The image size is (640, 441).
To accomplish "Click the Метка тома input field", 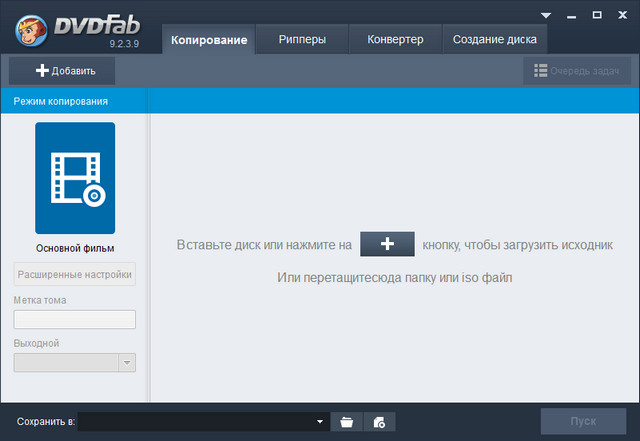I will pyautogui.click(x=75, y=320).
